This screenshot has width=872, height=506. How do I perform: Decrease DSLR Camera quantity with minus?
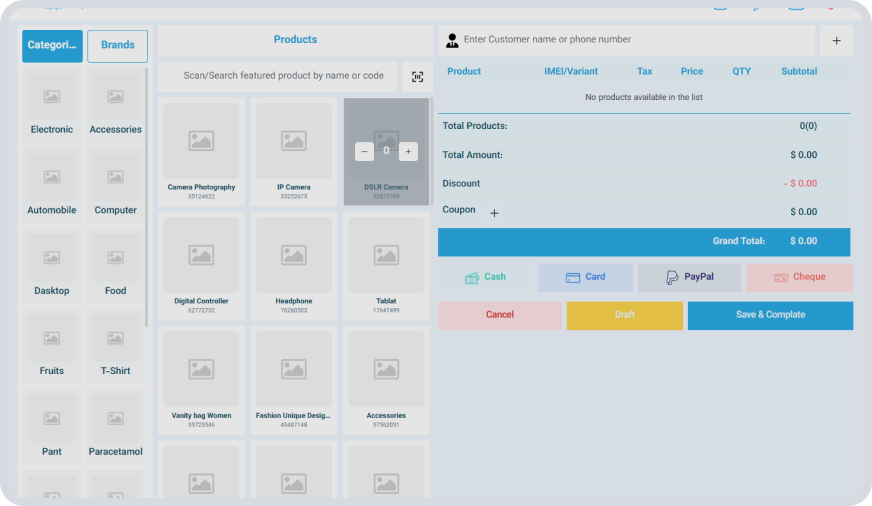click(x=364, y=151)
